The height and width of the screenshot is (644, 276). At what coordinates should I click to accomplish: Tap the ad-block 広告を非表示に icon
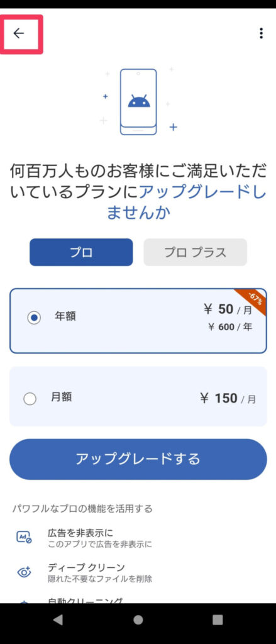coord(24,538)
